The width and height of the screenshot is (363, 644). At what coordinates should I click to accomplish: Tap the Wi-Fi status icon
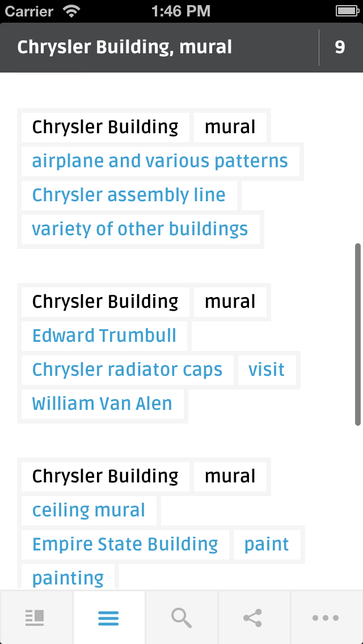click(71, 11)
